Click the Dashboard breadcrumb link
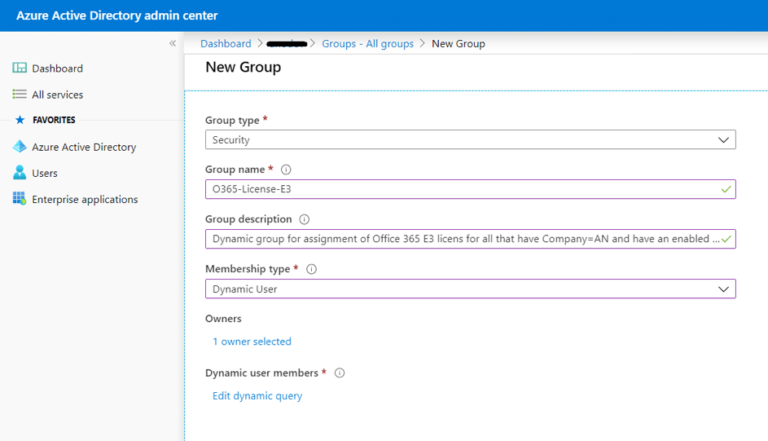Viewport: 768px width, 441px height. click(x=225, y=44)
